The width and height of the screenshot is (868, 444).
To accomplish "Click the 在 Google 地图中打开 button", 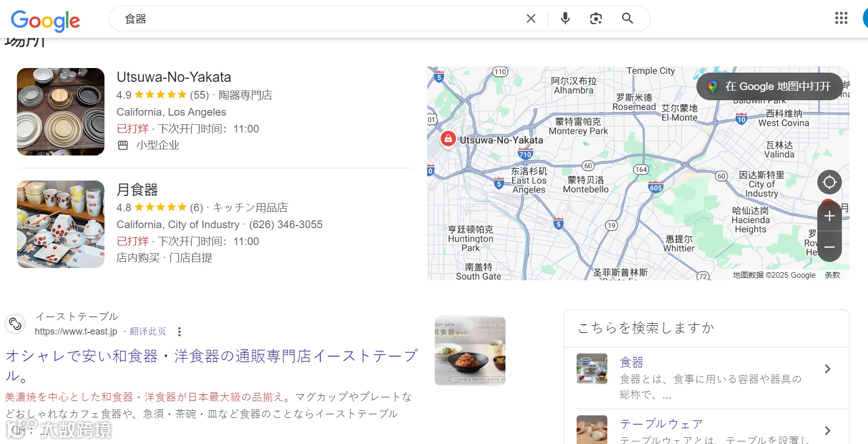I will 769,86.
